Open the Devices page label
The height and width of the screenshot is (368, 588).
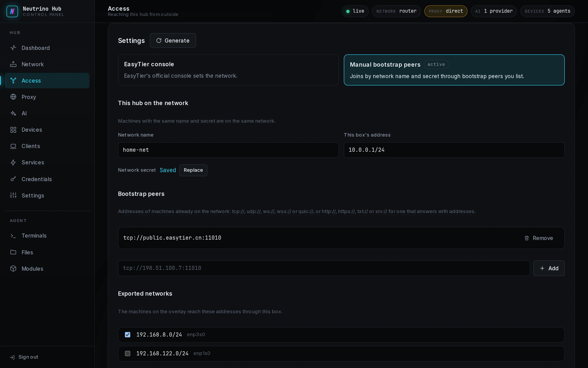pyautogui.click(x=32, y=130)
